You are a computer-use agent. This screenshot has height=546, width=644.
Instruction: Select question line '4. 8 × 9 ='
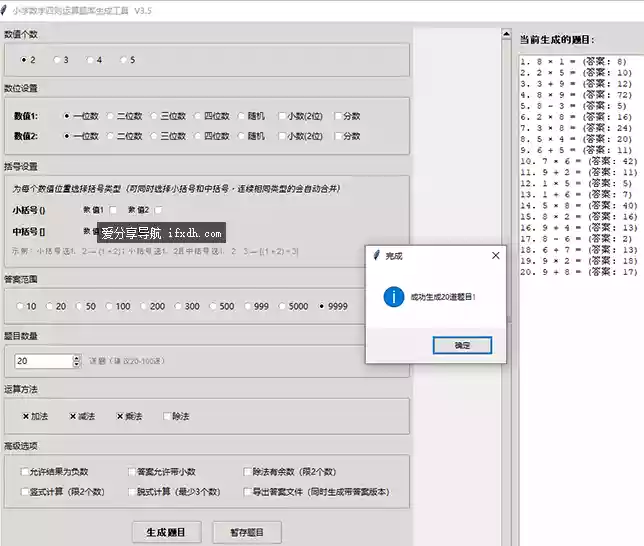click(576, 95)
